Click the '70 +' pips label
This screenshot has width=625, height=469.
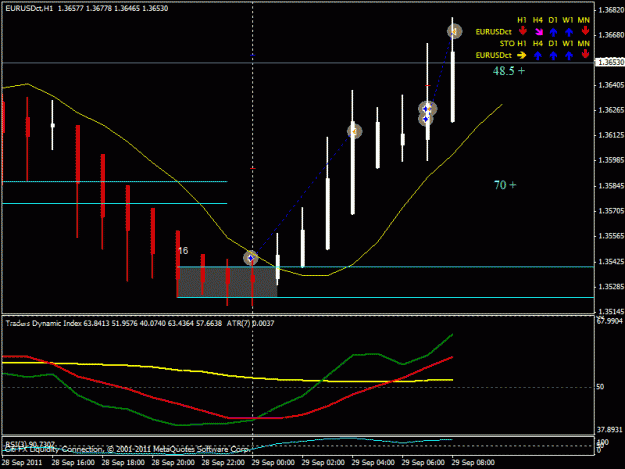pos(505,185)
